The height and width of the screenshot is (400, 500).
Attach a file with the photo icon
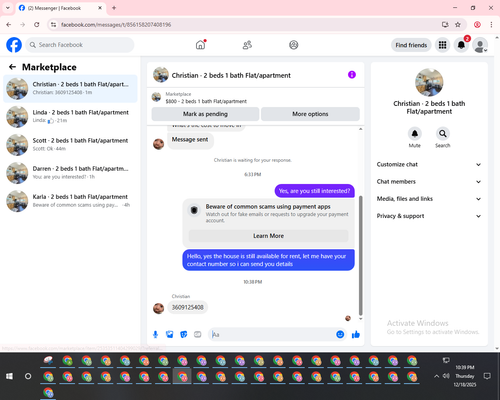(170, 334)
